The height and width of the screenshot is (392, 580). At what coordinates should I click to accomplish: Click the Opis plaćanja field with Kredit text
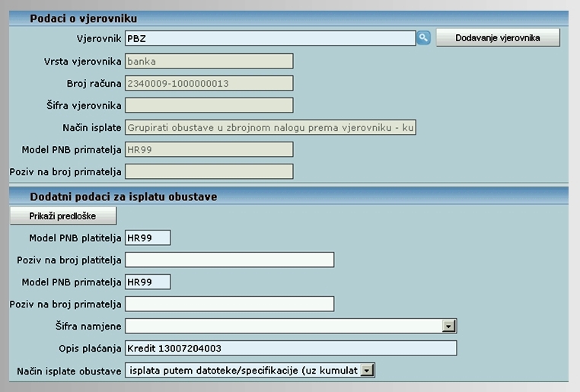[290, 349]
